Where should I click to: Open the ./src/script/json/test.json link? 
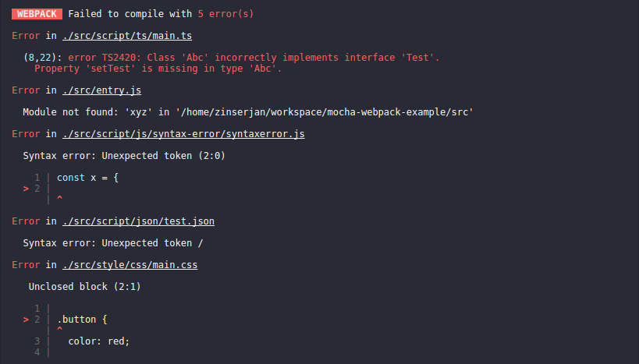click(138, 221)
